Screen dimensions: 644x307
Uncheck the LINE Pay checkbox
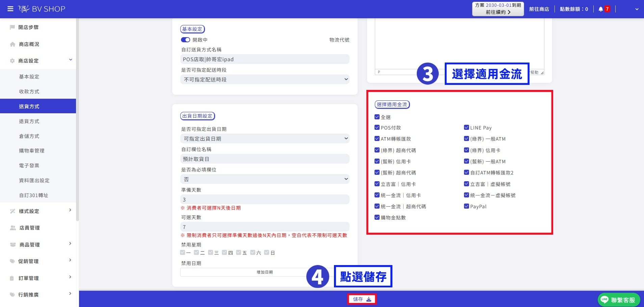pos(466,127)
